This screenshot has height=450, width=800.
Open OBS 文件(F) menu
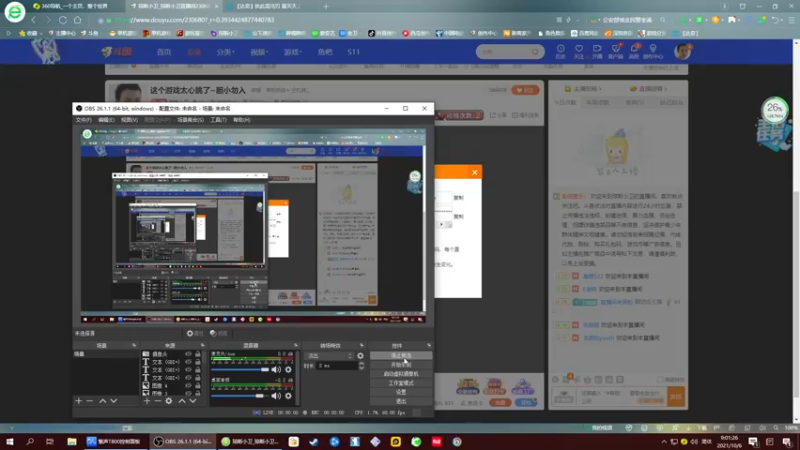click(x=83, y=120)
